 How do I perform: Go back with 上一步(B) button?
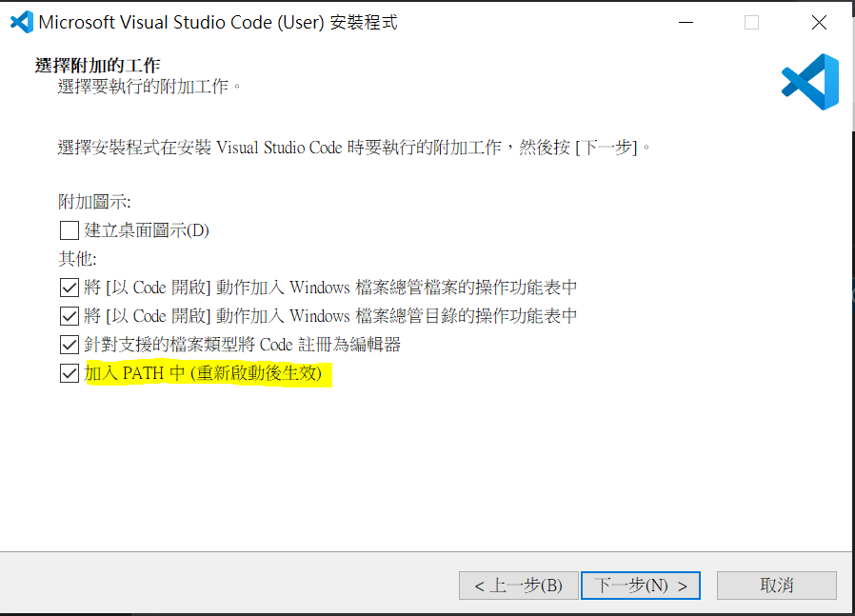click(x=519, y=586)
